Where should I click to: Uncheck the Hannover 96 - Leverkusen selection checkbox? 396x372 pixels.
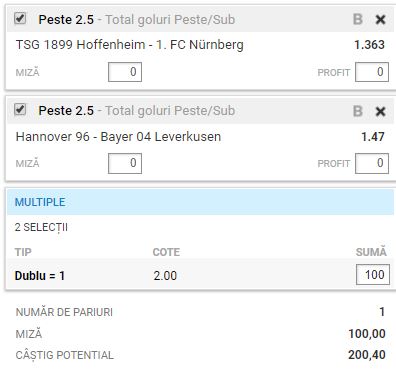20,109
